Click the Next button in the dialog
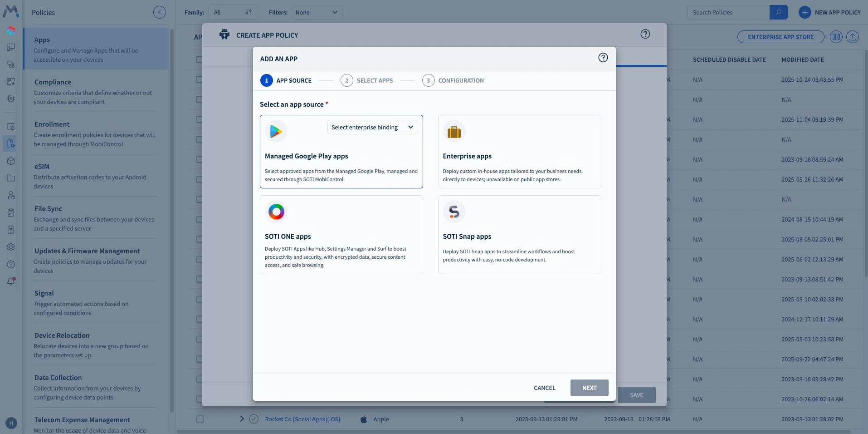 coord(589,388)
